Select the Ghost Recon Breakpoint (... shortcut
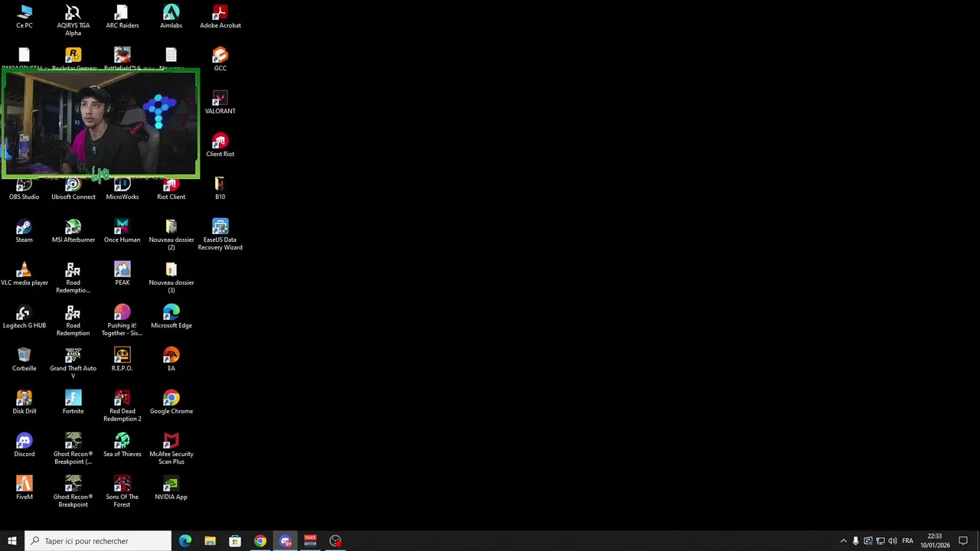The width and height of the screenshot is (980, 551). click(73, 449)
